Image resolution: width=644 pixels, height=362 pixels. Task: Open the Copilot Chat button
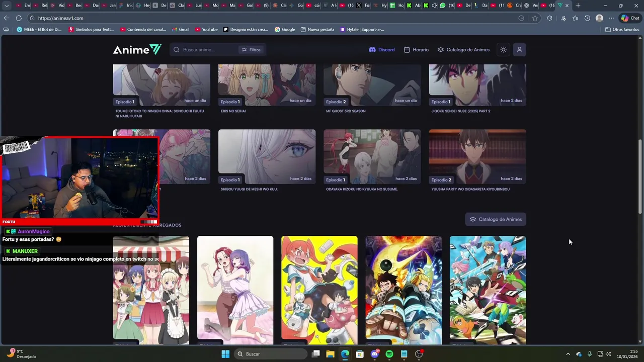[630, 18]
